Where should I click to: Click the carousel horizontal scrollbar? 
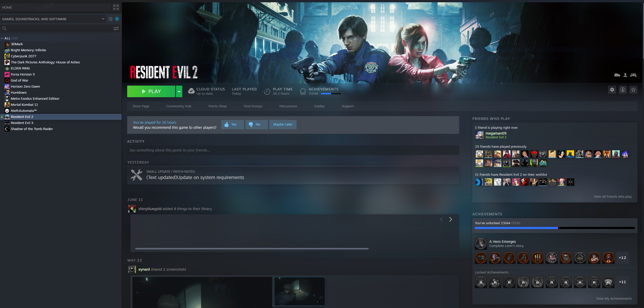[x=252, y=249]
